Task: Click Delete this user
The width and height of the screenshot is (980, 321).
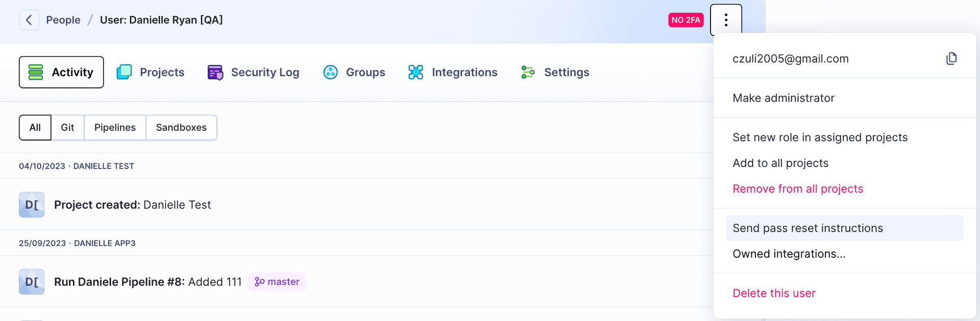Action: pos(774,293)
